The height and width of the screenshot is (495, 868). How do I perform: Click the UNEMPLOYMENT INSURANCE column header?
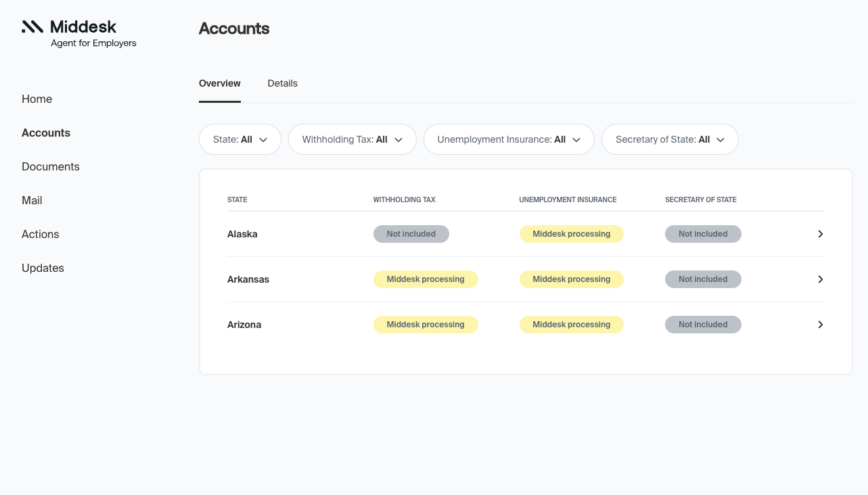tap(568, 199)
